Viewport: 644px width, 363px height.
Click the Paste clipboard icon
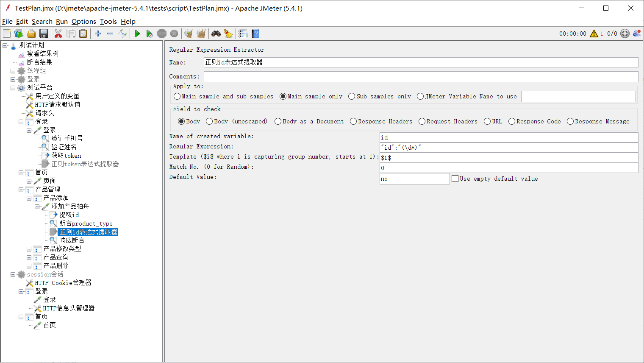pos(83,34)
